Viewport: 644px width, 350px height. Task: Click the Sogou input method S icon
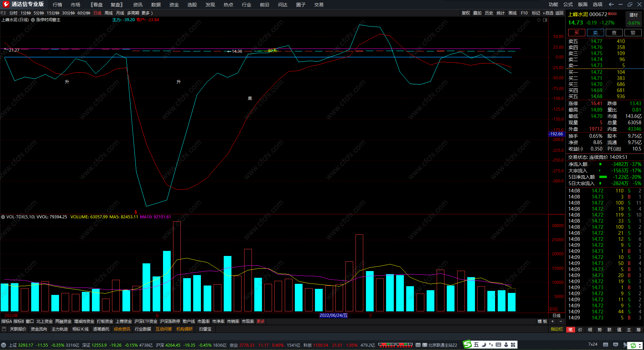[468, 345]
